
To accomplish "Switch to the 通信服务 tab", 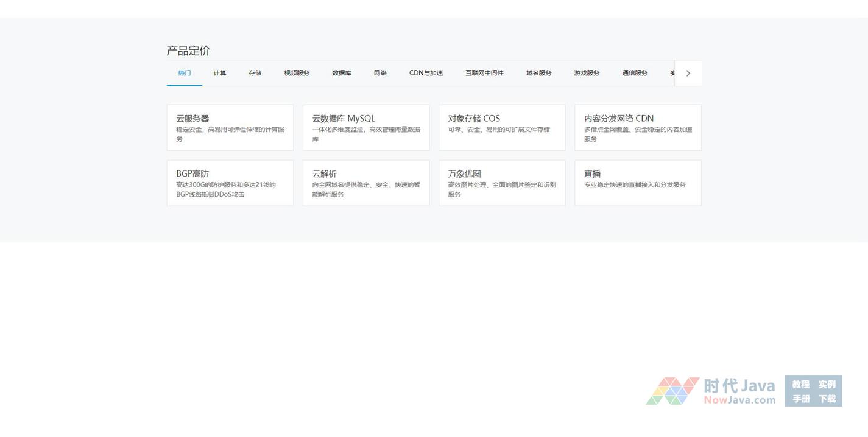I will coord(635,73).
